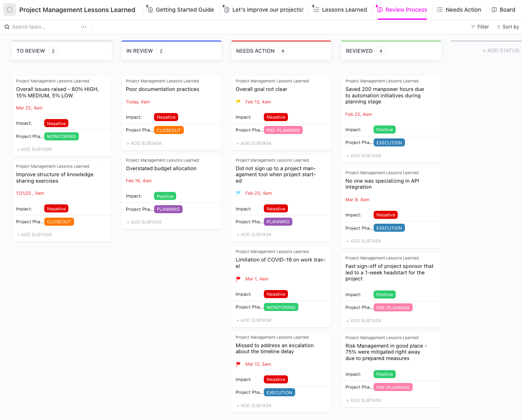Click the Negative impact tag on Overall issues raised
The width and height of the screenshot is (522, 420).
(x=56, y=124)
